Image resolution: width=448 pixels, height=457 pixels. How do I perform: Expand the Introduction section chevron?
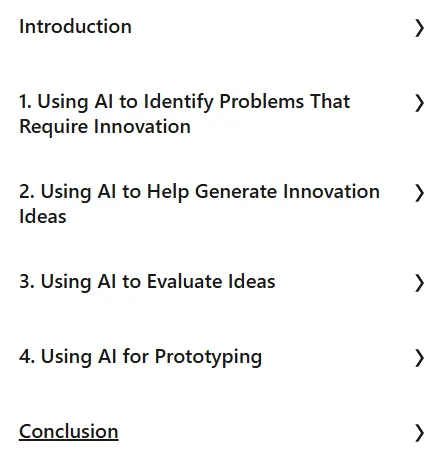point(419,28)
